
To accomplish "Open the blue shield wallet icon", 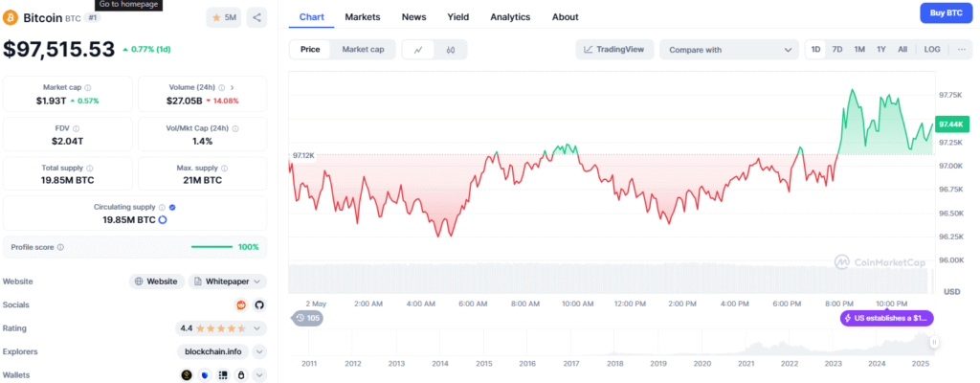I will [x=205, y=375].
